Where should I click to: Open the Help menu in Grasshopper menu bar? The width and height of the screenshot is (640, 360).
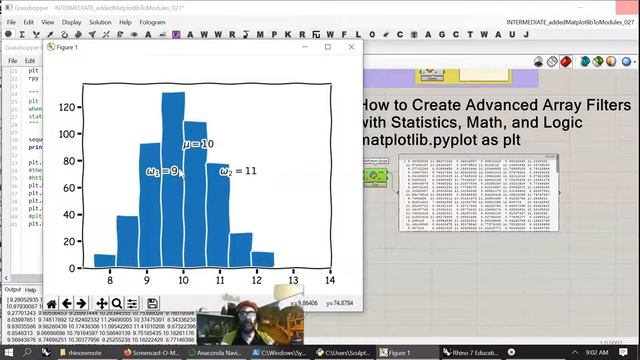(x=125, y=22)
